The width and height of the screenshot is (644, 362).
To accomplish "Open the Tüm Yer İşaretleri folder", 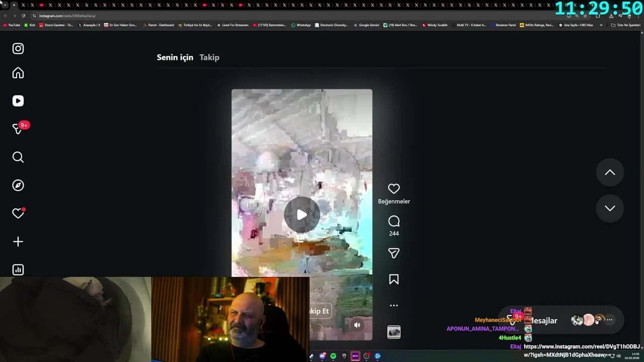I will coord(625,25).
